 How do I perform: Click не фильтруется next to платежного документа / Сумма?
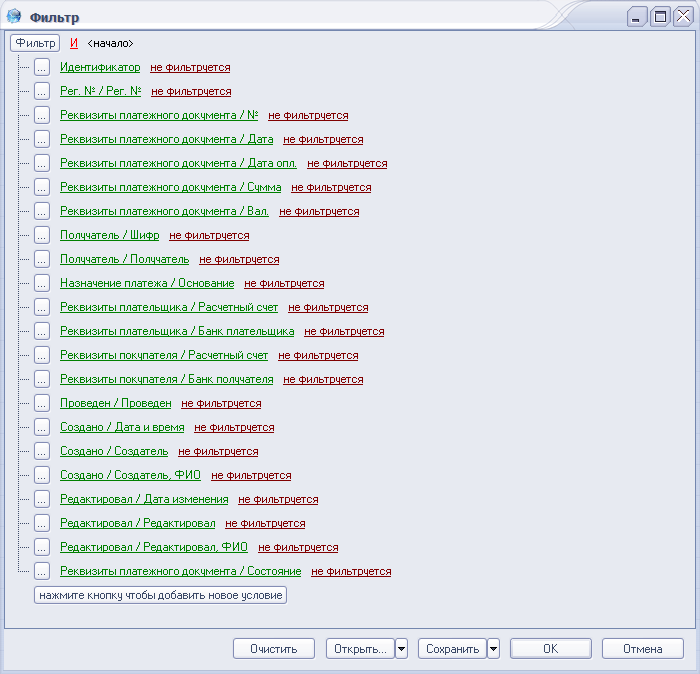[x=331, y=187]
